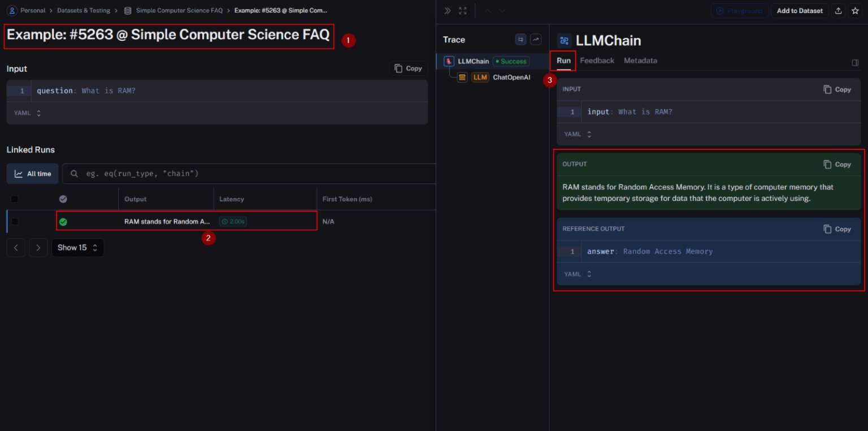Select the checkbox for the RAM run row

(x=15, y=222)
